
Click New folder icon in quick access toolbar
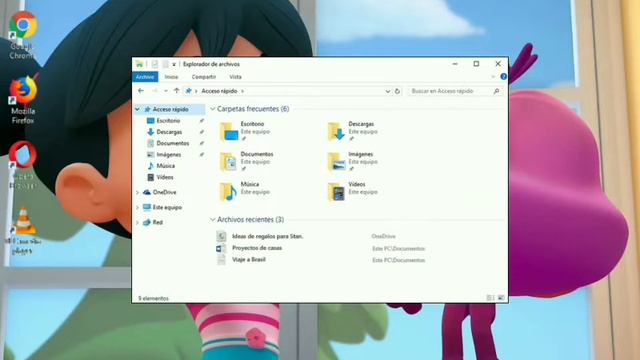click(x=165, y=64)
